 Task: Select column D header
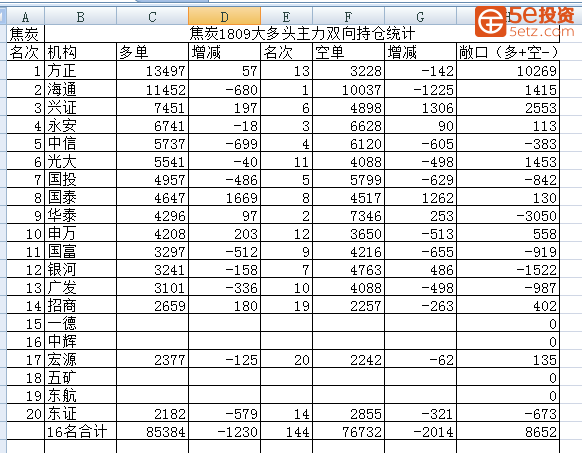225,17
